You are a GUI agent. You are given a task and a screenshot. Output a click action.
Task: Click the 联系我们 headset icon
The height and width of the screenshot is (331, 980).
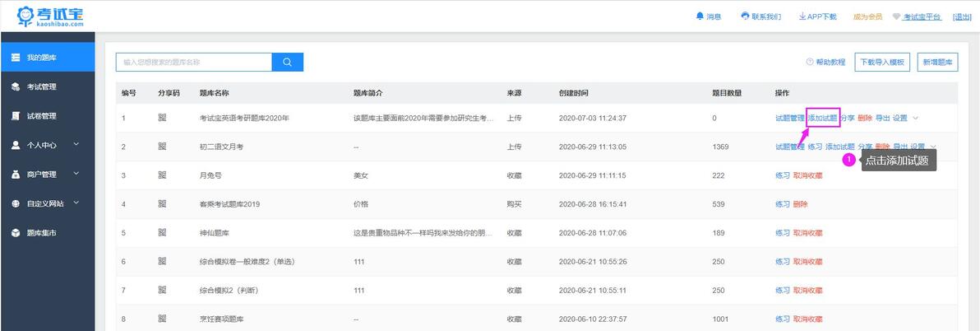(745, 16)
